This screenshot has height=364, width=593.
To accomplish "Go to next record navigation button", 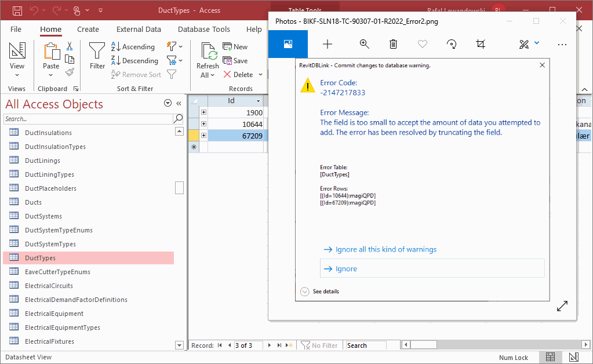I will 270,345.
